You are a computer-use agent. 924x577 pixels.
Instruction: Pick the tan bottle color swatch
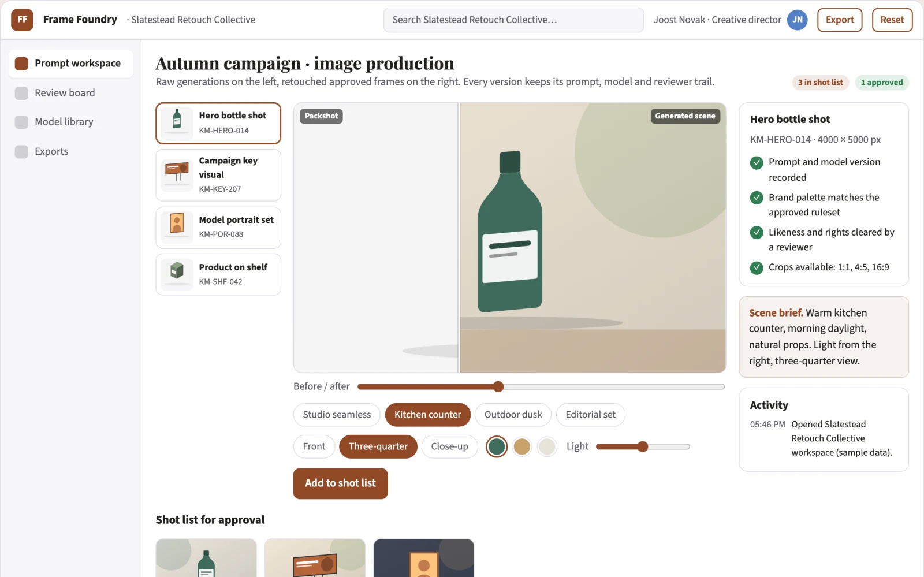(522, 446)
